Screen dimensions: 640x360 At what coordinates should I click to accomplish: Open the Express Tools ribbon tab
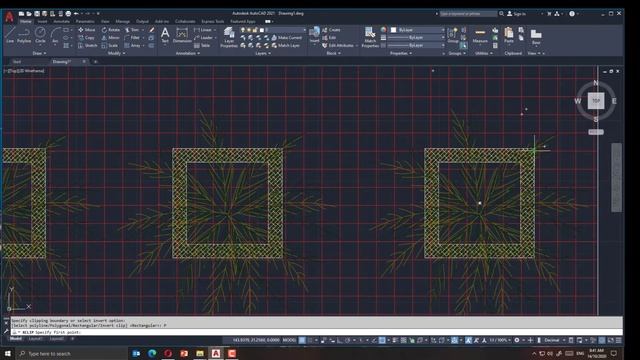coord(213,21)
